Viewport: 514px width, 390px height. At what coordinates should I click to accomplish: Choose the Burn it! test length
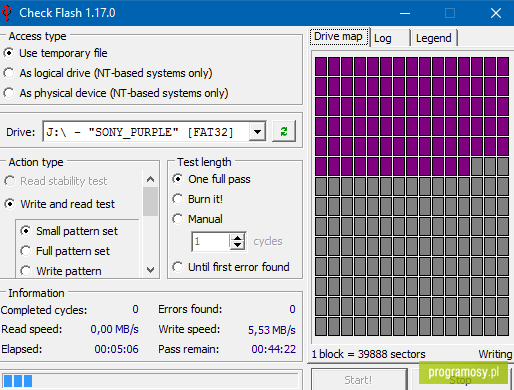198,199
